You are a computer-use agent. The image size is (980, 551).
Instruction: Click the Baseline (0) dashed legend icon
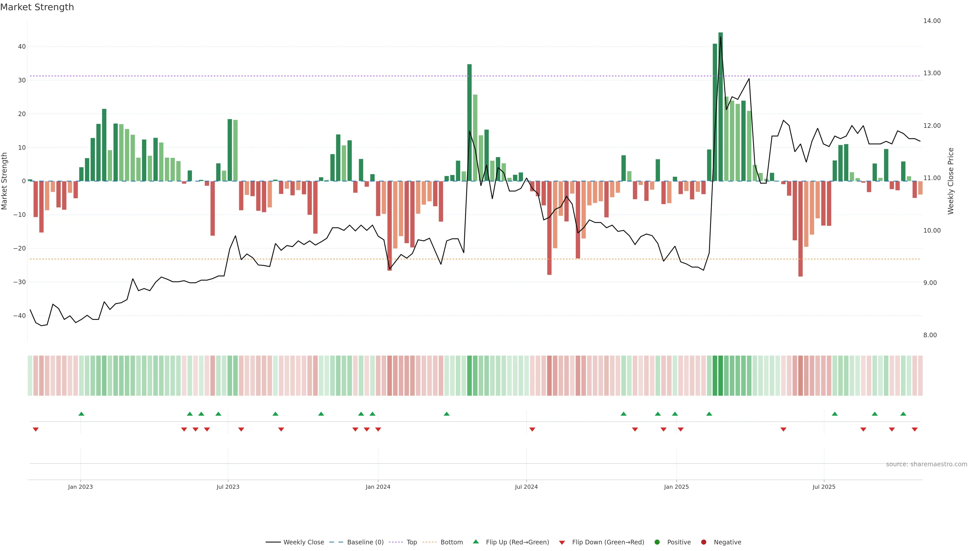pos(336,542)
